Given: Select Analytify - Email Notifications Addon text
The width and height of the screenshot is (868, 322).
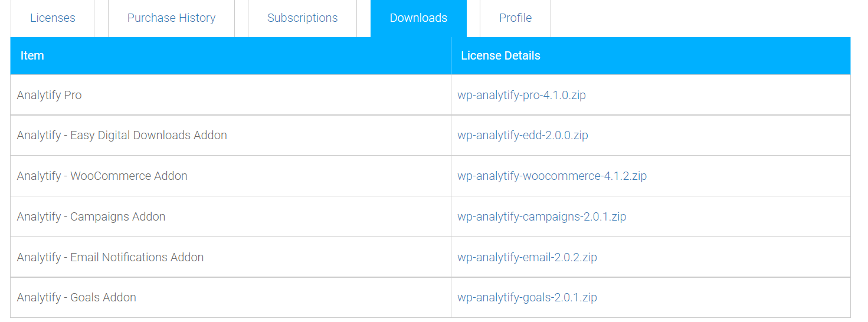Looking at the screenshot, I should pyautogui.click(x=110, y=257).
